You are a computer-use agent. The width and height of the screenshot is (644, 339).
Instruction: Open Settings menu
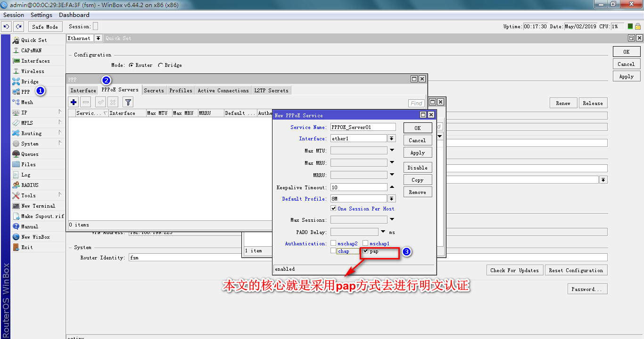[41, 15]
